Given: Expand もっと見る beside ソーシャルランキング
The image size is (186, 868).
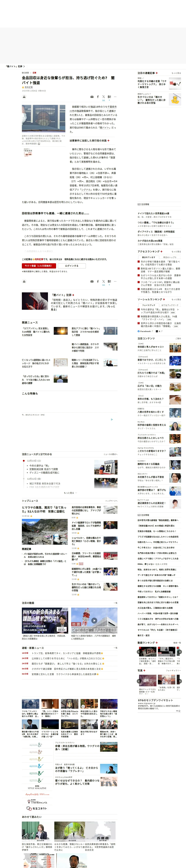Looking at the screenshot, I should pyautogui.click(x=176, y=300).
